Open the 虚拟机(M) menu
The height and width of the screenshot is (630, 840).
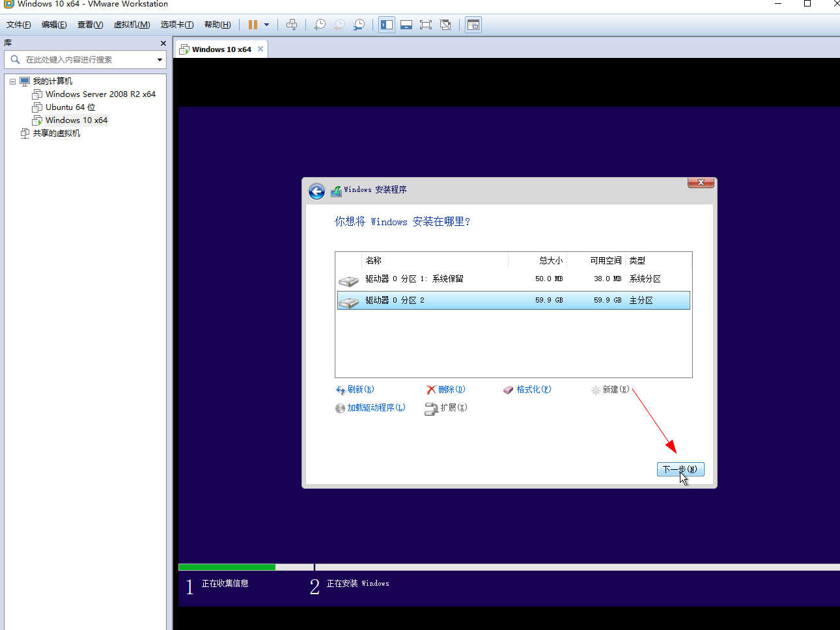point(132,25)
